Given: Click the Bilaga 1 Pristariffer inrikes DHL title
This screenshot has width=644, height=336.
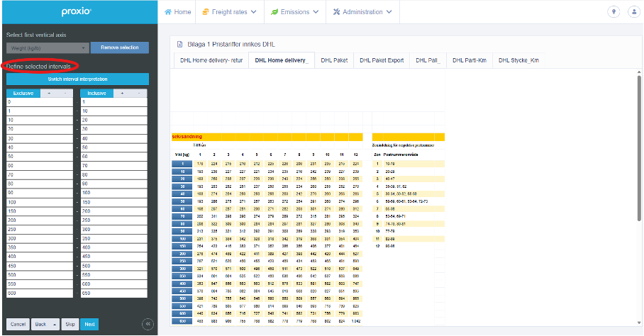Looking at the screenshot, I should pos(231,45).
